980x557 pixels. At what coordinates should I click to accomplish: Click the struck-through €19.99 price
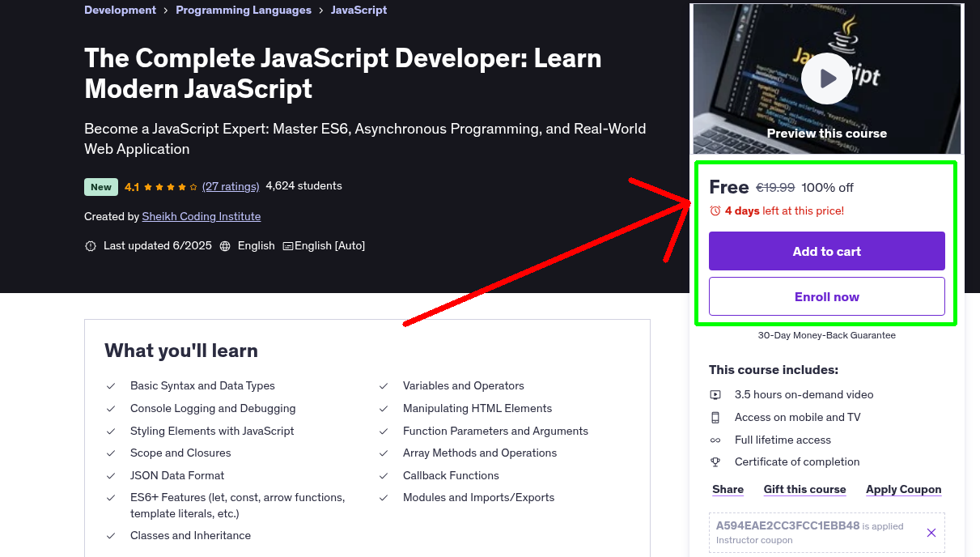[x=775, y=188]
